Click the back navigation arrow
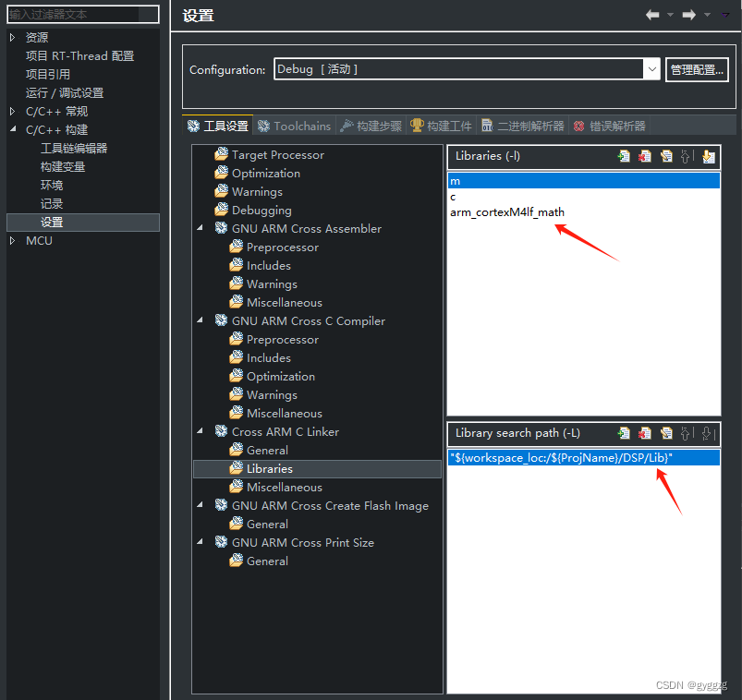 pyautogui.click(x=652, y=15)
